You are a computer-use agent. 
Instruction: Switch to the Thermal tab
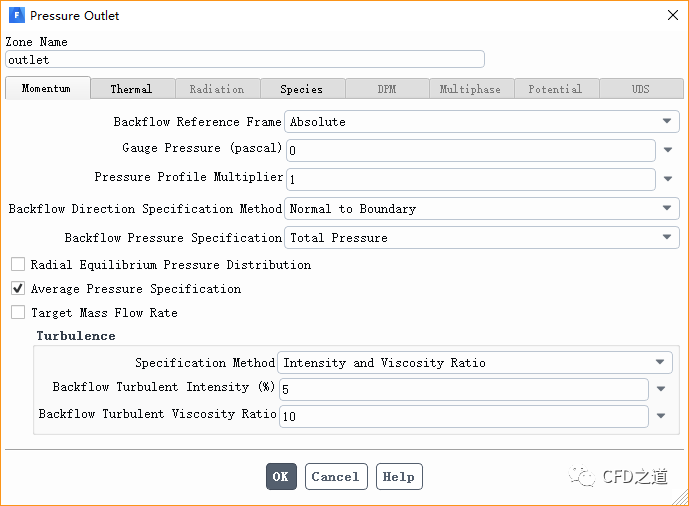click(132, 89)
